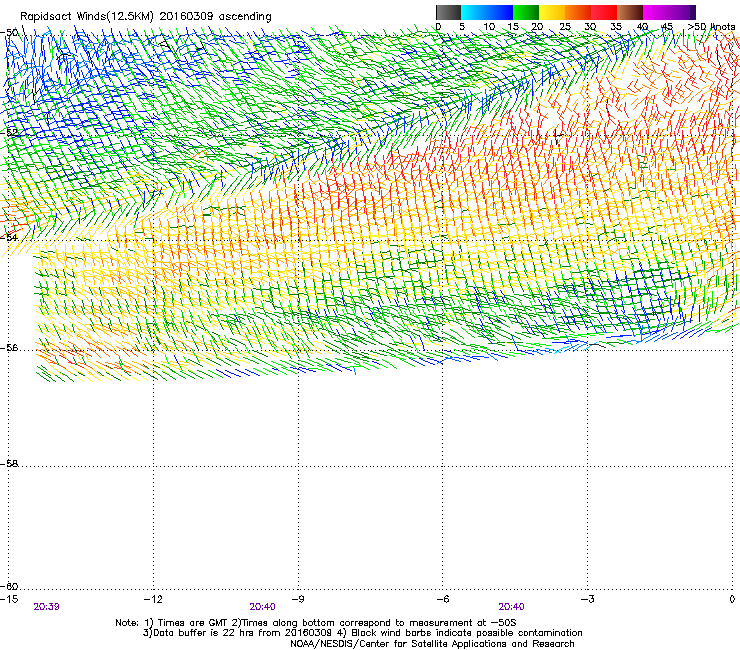Click the '>50 knots' legend label
The image size is (740, 650).
click(711, 27)
